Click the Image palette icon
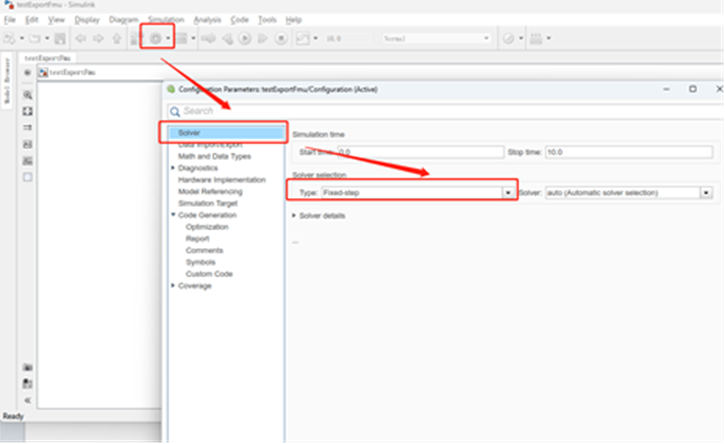 pyautogui.click(x=28, y=161)
